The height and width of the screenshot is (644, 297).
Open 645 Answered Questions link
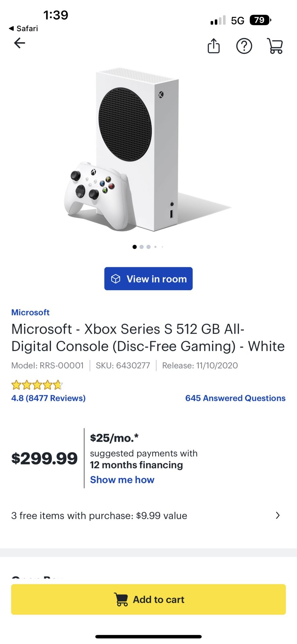coord(235,398)
